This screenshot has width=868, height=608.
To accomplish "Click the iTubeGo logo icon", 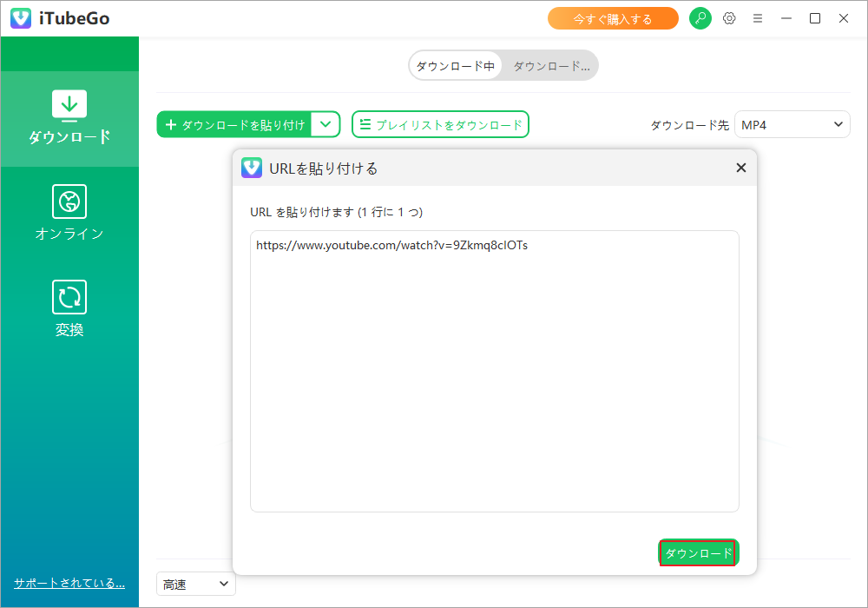I will point(21,18).
